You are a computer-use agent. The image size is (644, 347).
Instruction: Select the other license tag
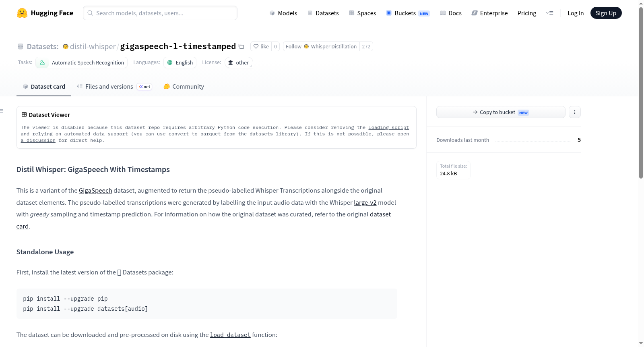(x=239, y=62)
